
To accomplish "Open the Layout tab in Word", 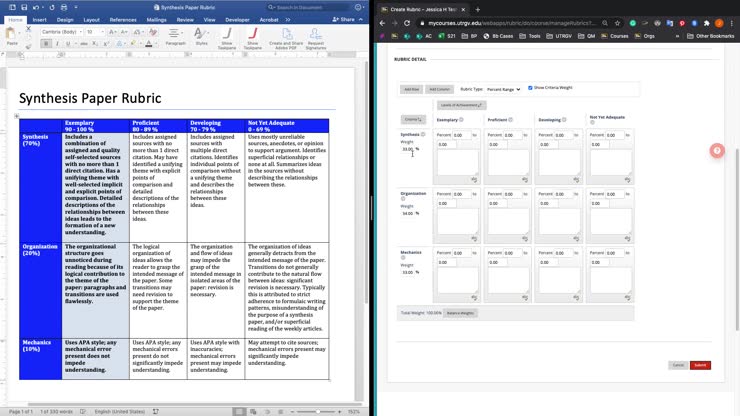I will pos(91,20).
